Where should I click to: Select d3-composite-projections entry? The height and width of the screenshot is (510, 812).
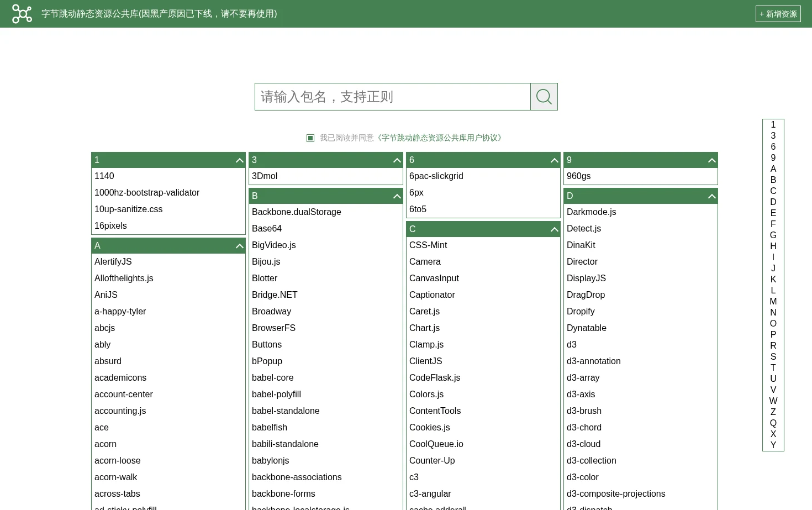pyautogui.click(x=616, y=494)
